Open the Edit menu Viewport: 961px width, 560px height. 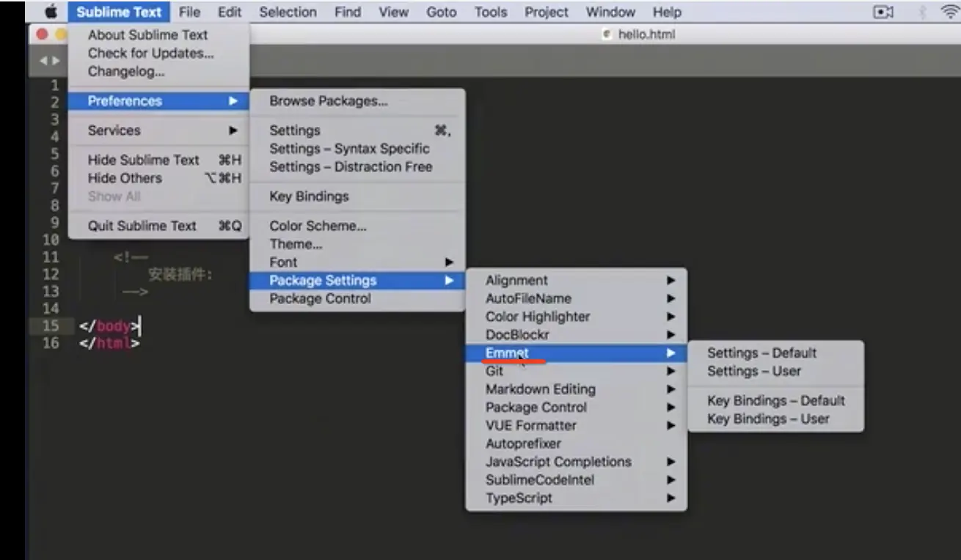coord(230,12)
